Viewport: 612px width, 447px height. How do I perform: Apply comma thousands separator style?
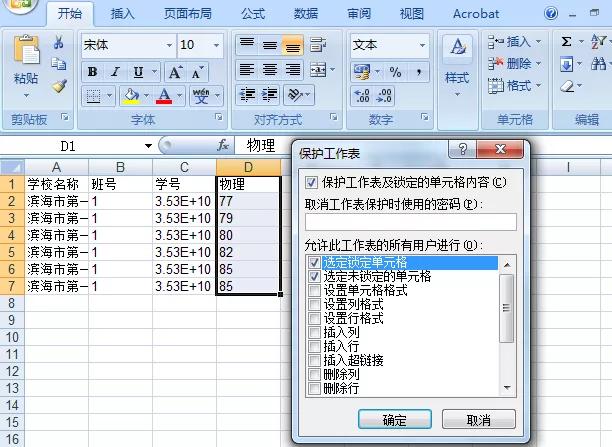point(419,72)
